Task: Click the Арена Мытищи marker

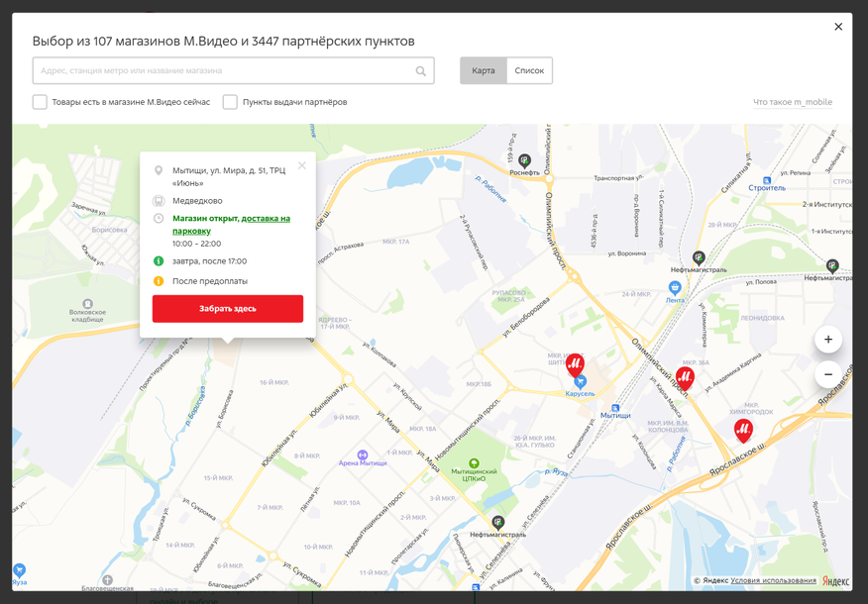Action: click(363, 454)
